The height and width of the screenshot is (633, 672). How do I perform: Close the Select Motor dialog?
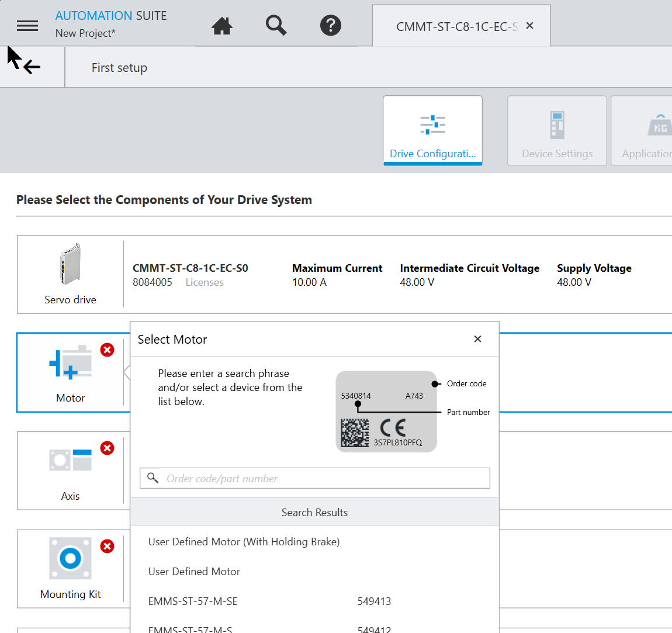tap(478, 339)
